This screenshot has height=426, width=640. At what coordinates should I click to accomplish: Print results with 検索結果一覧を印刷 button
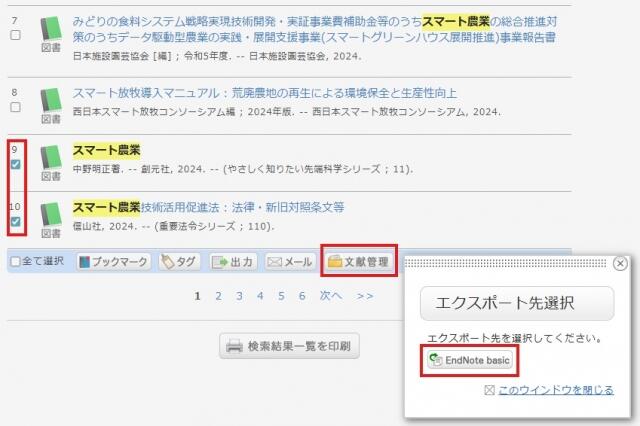click(289, 346)
